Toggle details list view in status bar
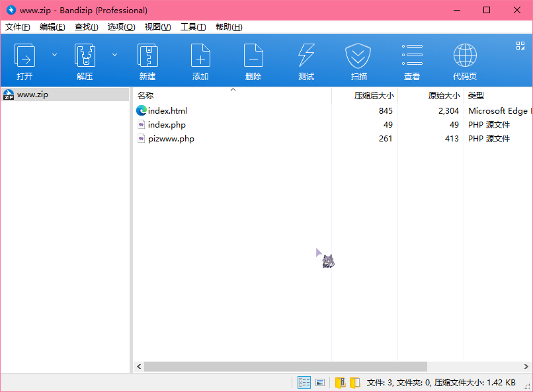This screenshot has height=392, width=533. tap(304, 382)
